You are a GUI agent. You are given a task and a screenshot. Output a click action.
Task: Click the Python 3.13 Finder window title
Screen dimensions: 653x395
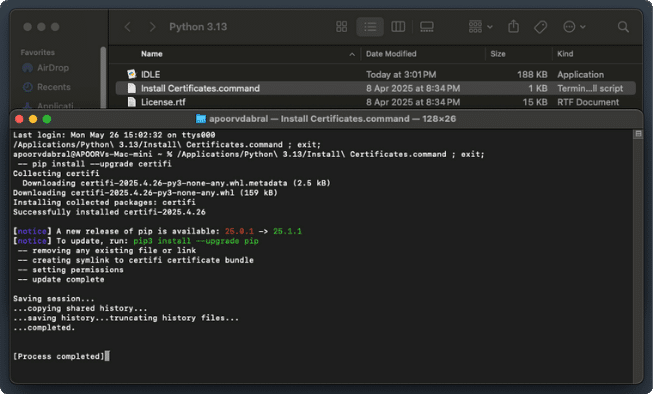coord(198,27)
